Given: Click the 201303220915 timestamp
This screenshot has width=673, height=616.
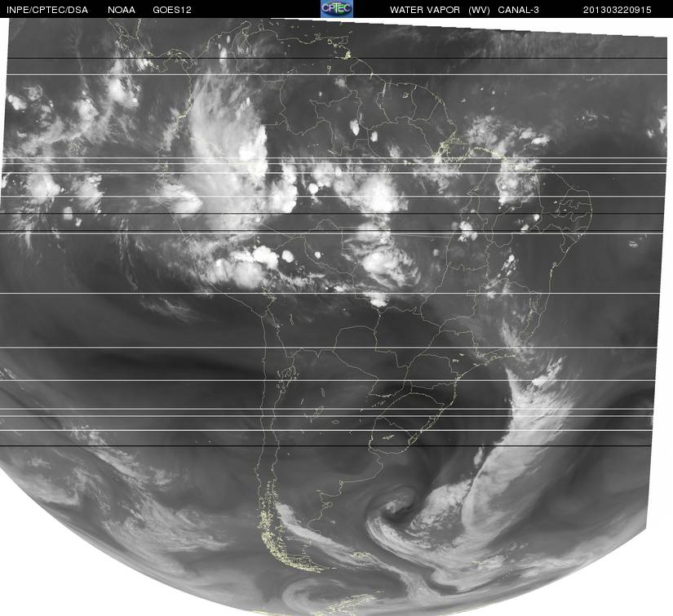Looking at the screenshot, I should 618,10.
